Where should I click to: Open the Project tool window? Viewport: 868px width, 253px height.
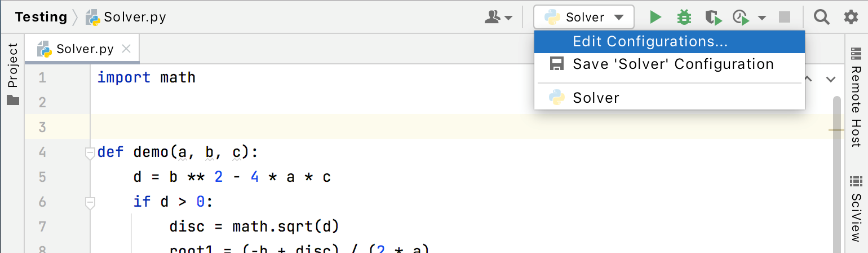12,73
